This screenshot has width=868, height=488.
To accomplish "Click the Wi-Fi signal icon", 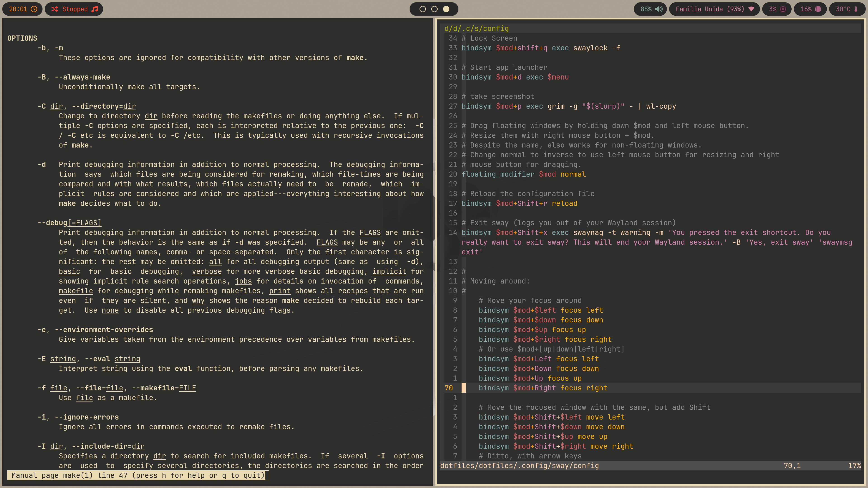I will click(x=751, y=9).
